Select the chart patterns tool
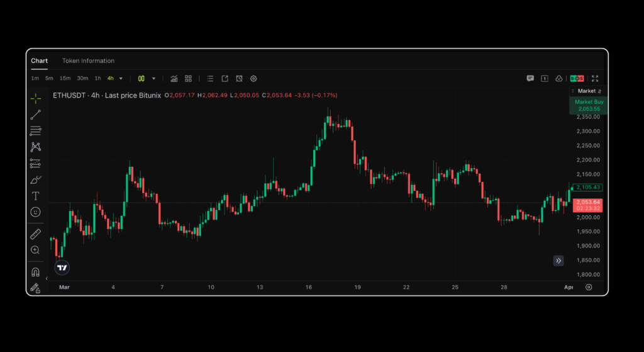644x352 pixels. [x=36, y=147]
